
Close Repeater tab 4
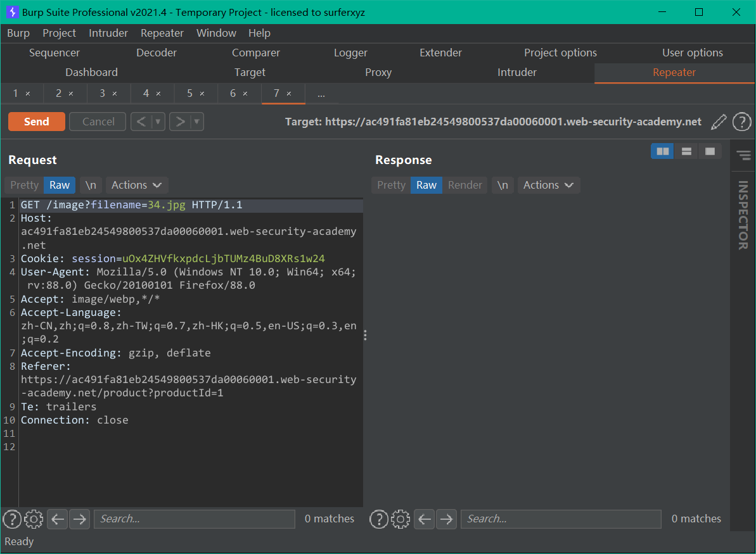(158, 94)
